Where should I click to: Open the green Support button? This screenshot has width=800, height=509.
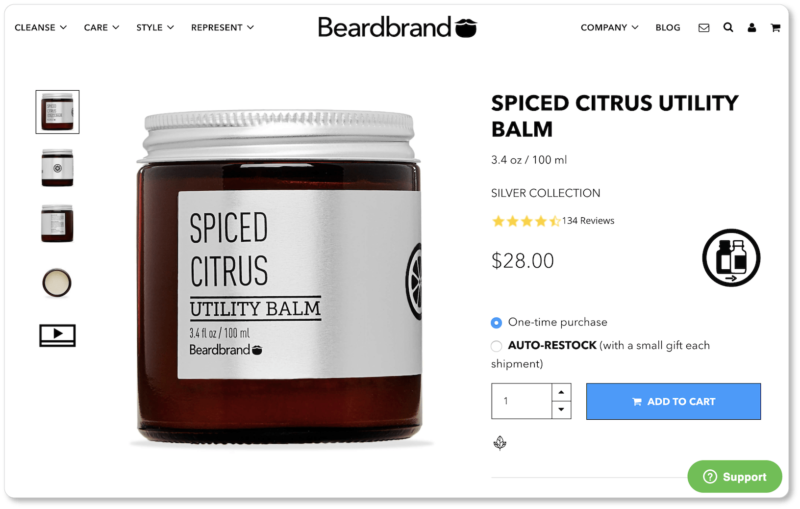tap(735, 476)
